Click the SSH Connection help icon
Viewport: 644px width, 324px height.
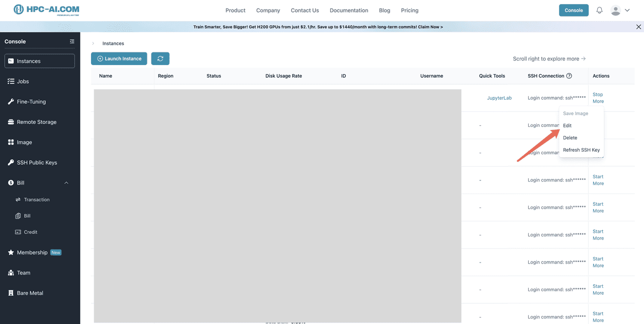[569, 76]
